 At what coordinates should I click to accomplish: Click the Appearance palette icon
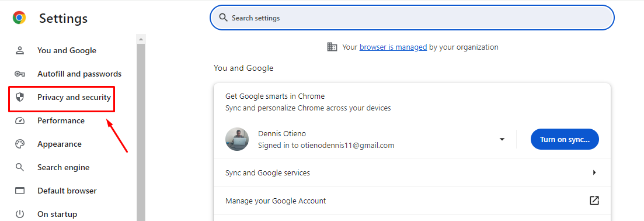[20, 144]
